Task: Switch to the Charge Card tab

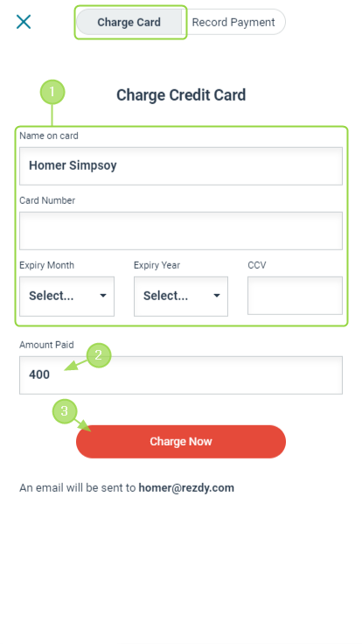Action: click(129, 22)
